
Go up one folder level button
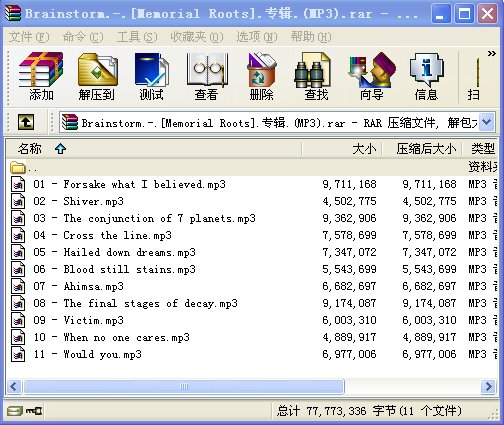click(x=26, y=122)
